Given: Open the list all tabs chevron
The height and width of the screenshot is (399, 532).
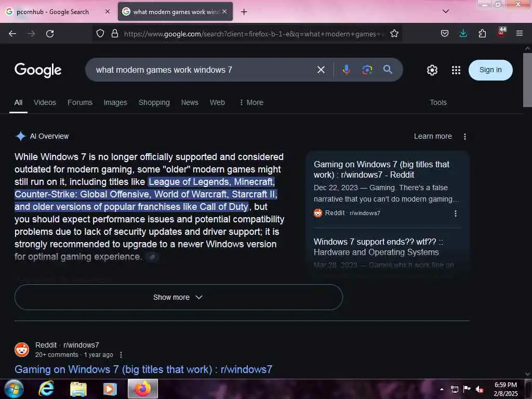Looking at the screenshot, I should pyautogui.click(x=446, y=11).
